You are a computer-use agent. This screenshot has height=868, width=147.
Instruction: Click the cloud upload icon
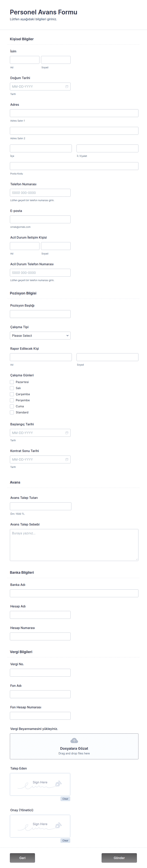(x=74, y=740)
